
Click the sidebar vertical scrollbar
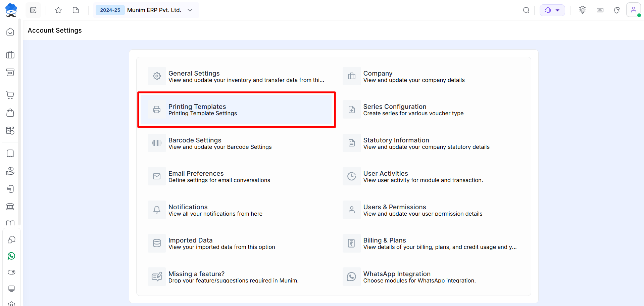19,121
